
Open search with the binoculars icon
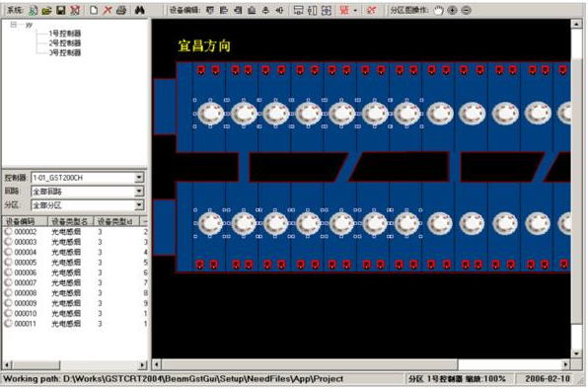point(139,10)
